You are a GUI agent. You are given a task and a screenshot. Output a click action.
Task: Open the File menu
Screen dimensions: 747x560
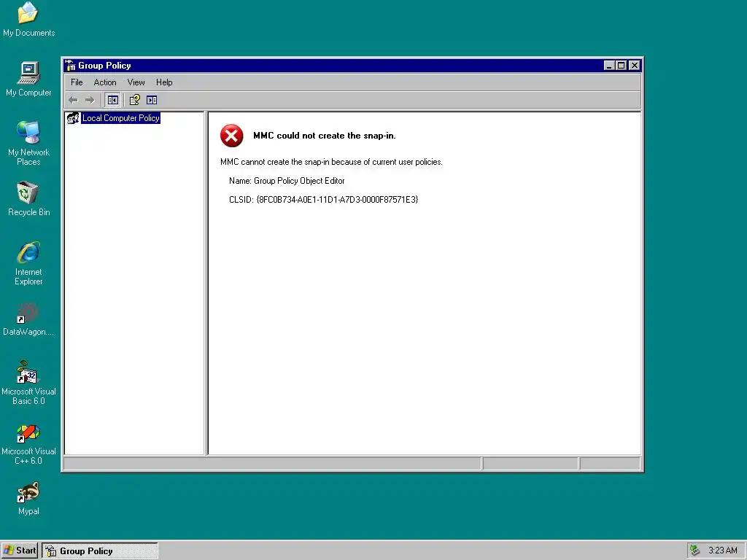pos(77,82)
